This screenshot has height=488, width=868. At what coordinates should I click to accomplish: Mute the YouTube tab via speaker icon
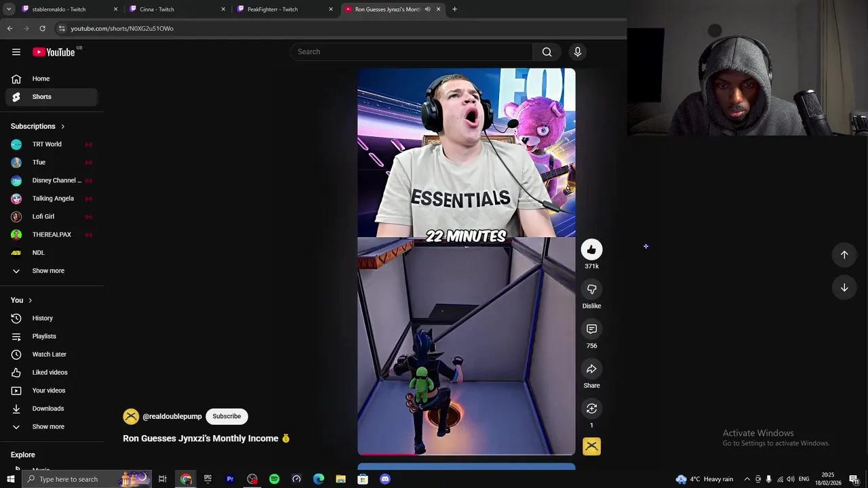427,9
